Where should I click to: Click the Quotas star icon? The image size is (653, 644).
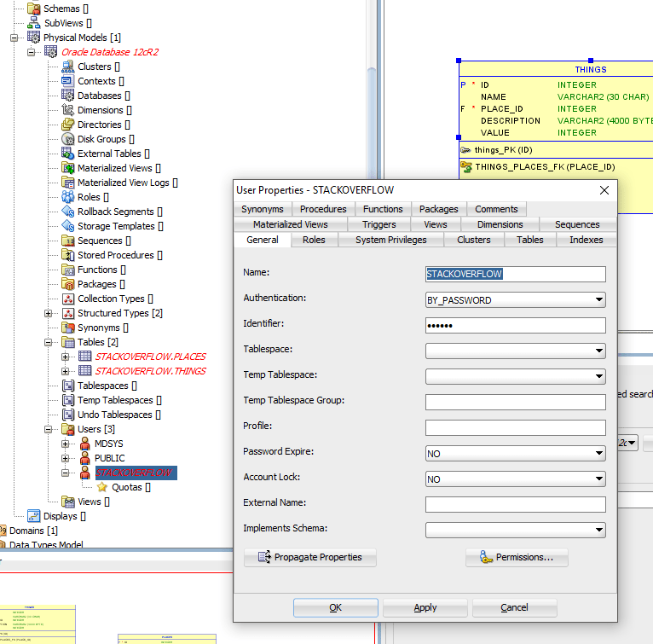tap(102, 487)
